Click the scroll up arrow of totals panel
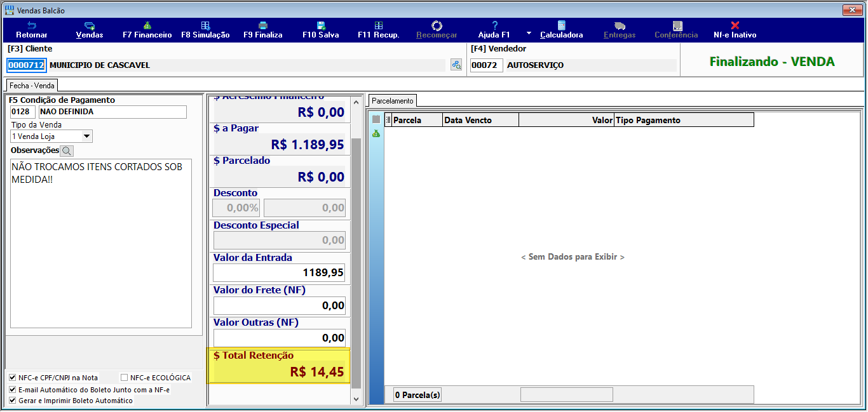Viewport: 868px width, 412px height. pos(356,102)
